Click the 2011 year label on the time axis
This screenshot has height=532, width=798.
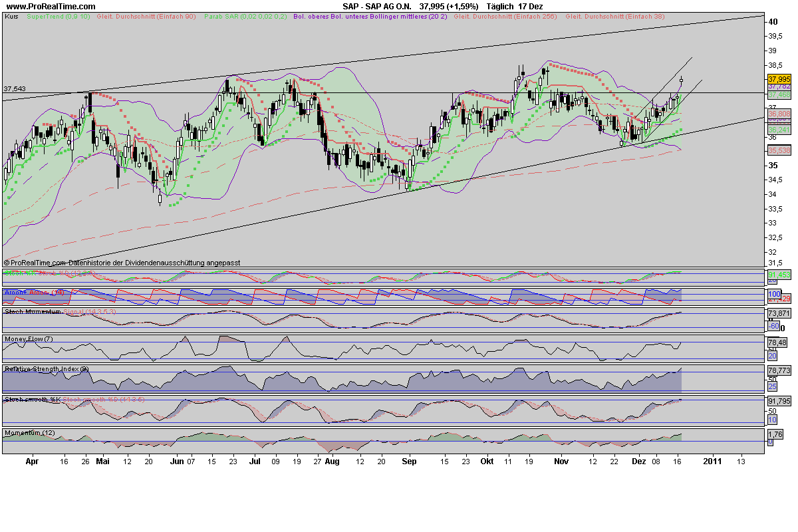point(713,460)
